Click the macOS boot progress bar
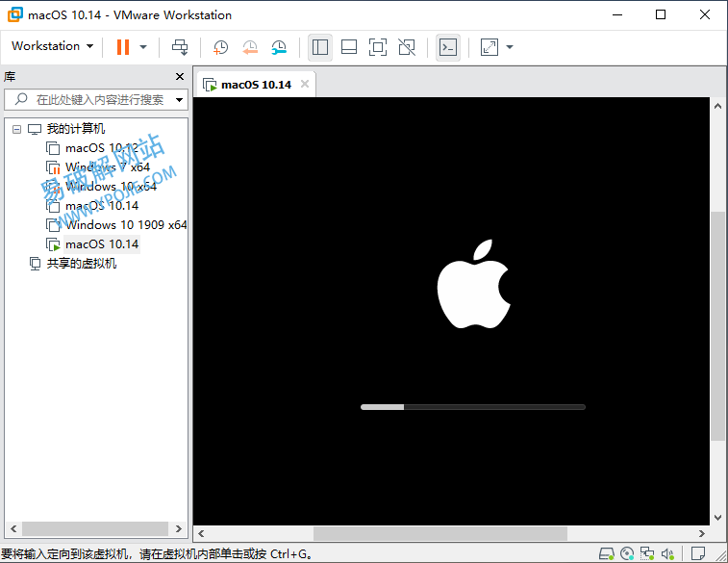728x563 pixels. click(x=472, y=407)
